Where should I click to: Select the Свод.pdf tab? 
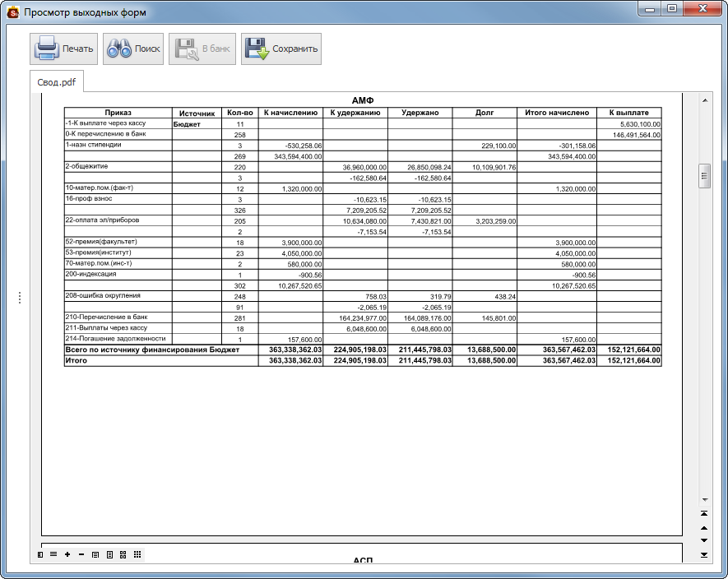[x=57, y=82]
